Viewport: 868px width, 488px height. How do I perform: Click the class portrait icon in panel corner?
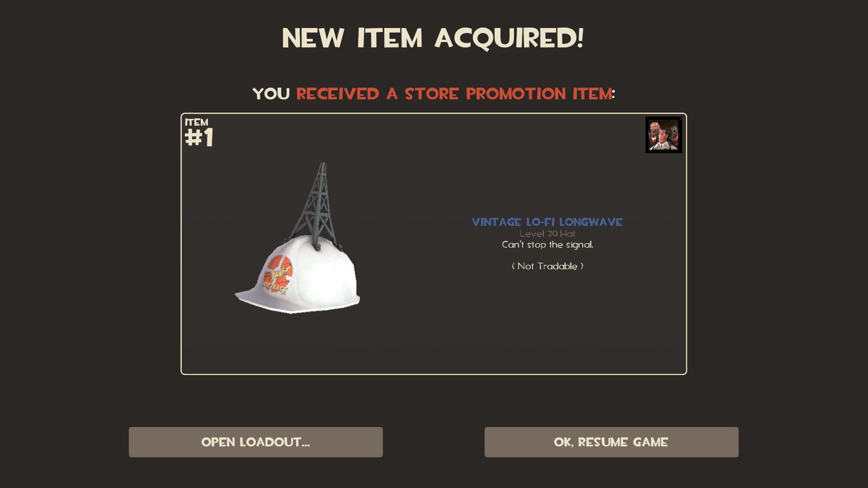coord(664,135)
